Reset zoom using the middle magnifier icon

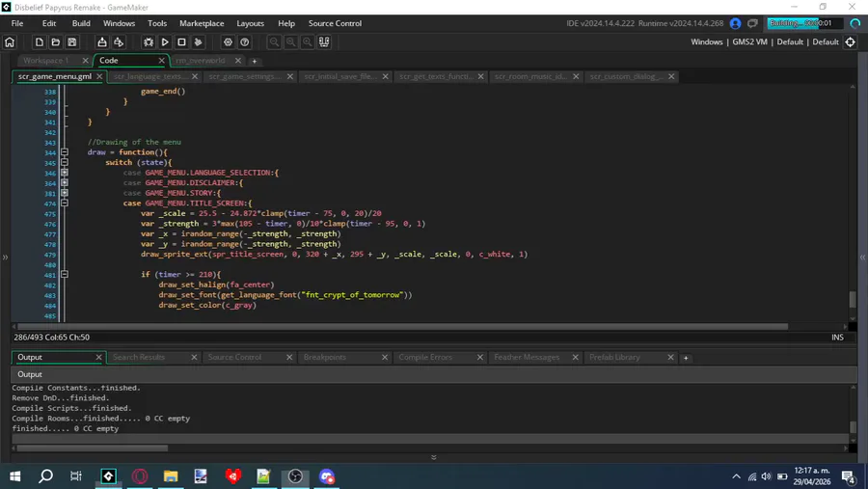(290, 42)
